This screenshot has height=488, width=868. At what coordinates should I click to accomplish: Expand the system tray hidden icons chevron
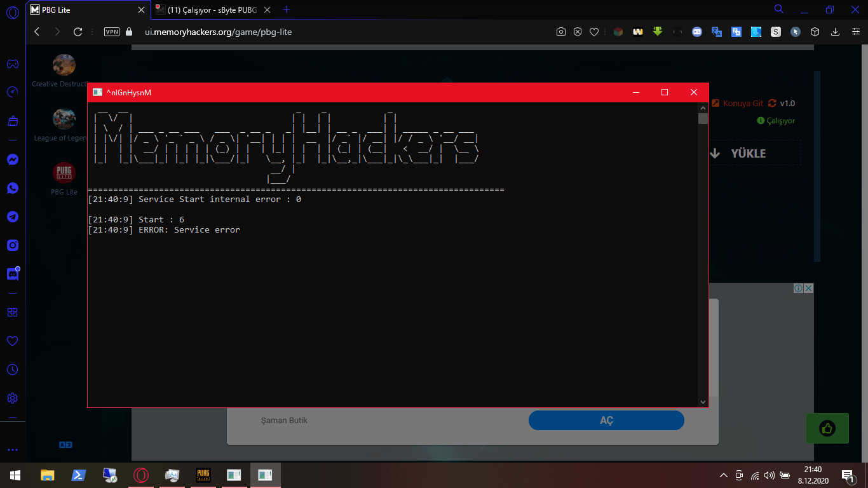click(x=723, y=475)
